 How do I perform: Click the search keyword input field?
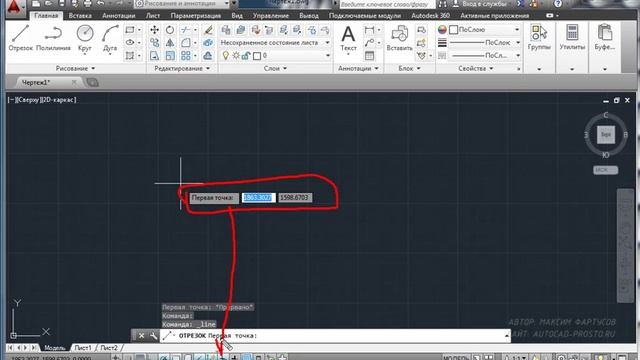[x=386, y=4]
